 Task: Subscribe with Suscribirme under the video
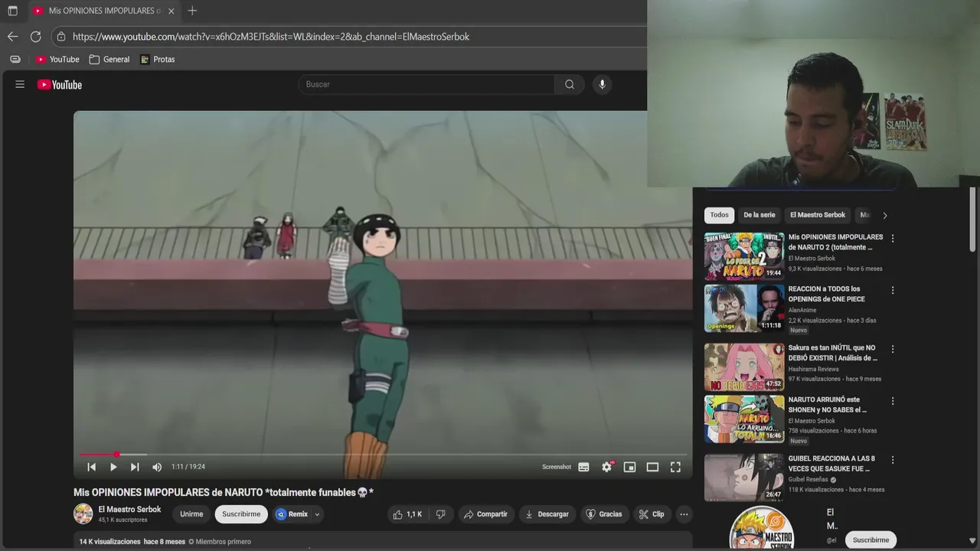point(241,514)
